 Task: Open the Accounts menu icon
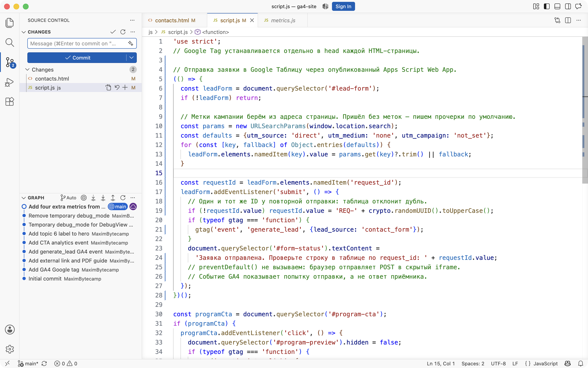point(9,330)
